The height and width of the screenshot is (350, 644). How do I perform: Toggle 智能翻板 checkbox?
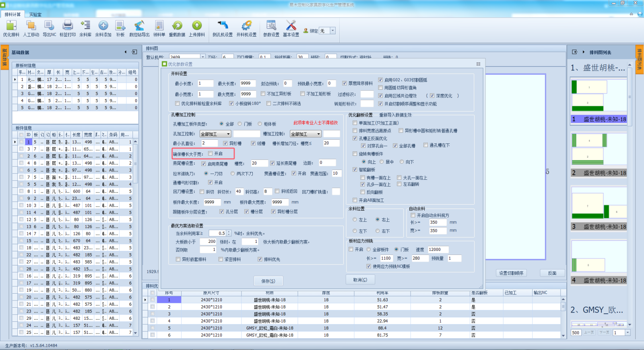pyautogui.click(x=355, y=170)
